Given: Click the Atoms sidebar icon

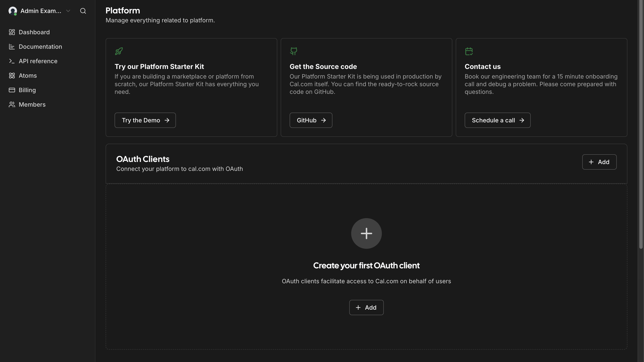Looking at the screenshot, I should coord(12,76).
